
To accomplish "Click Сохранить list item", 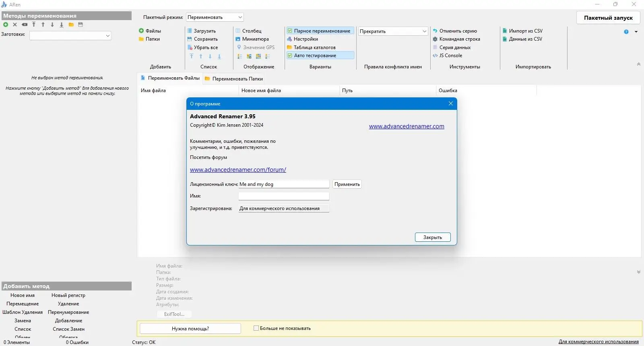I will point(202,39).
